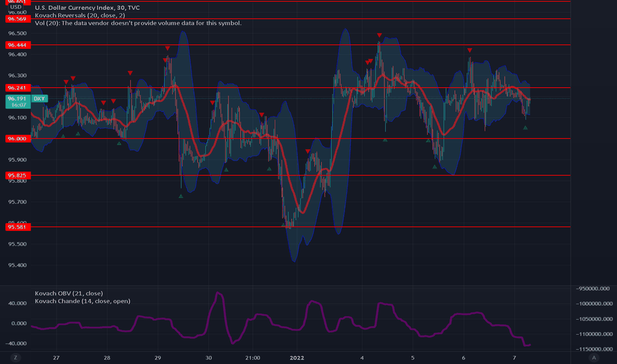Click the -1150000.000 OBV axis value
617x364 pixels.
pos(594,349)
